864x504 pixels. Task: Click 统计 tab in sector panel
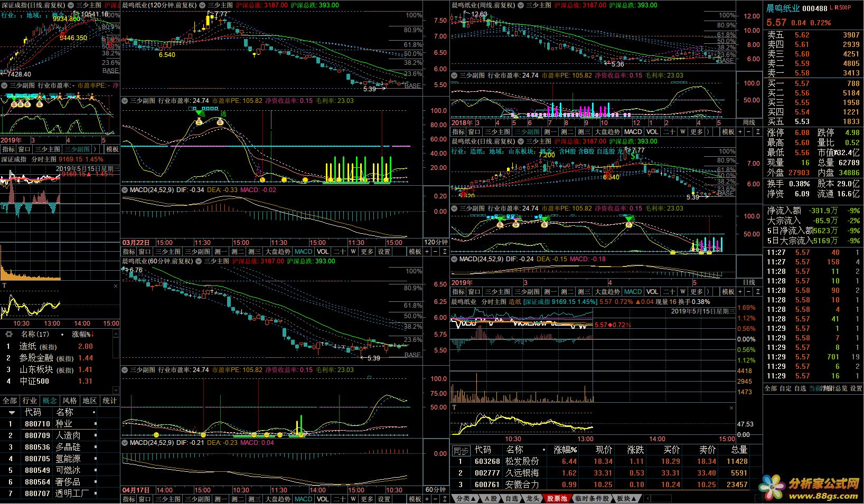pyautogui.click(x=110, y=401)
